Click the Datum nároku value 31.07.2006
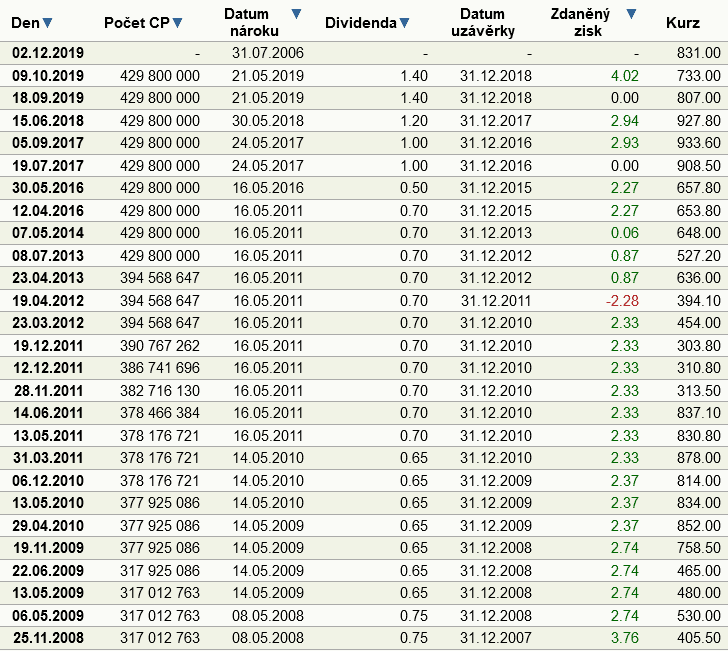 266,52
